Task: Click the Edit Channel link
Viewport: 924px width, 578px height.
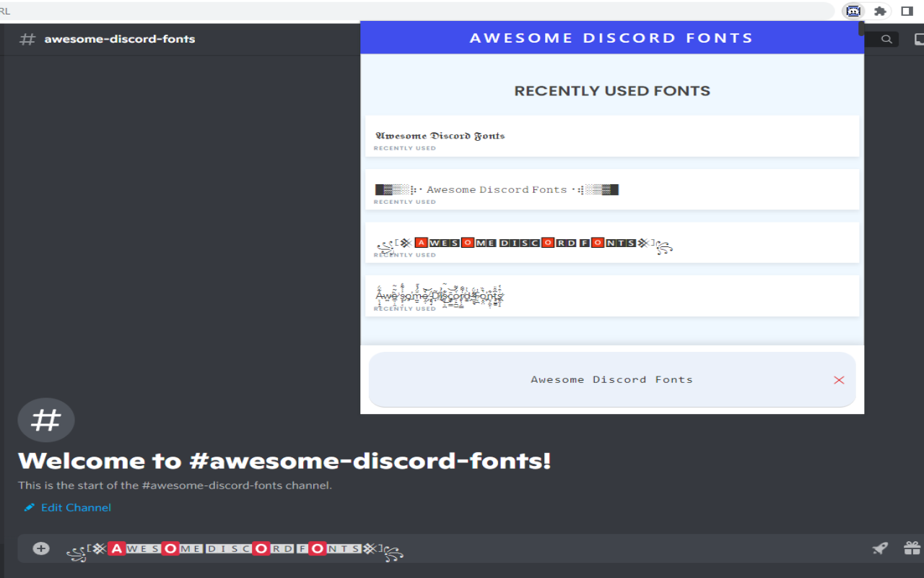Action: 76,507
